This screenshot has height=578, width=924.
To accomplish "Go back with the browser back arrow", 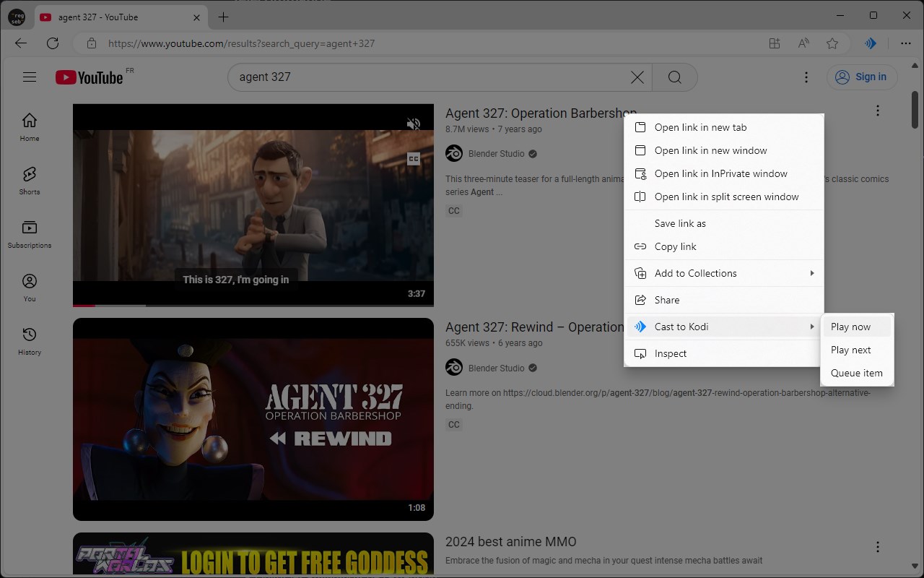I will (x=21, y=43).
